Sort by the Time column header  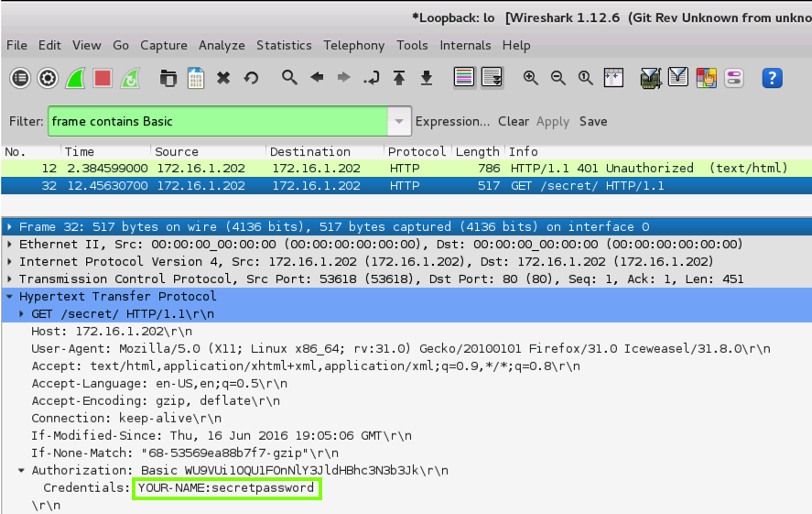pos(105,152)
